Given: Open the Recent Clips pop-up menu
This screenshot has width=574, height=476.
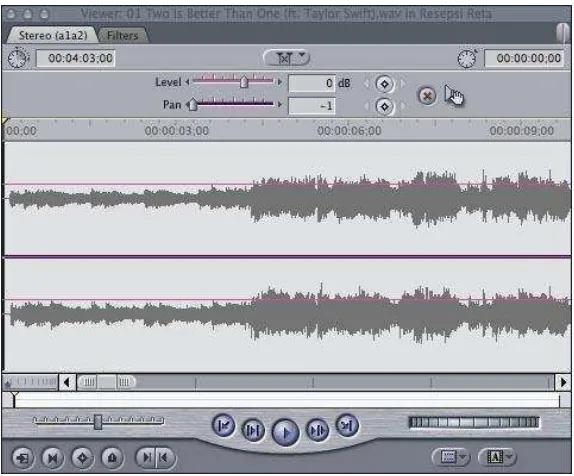Looking at the screenshot, I should click(451, 457).
